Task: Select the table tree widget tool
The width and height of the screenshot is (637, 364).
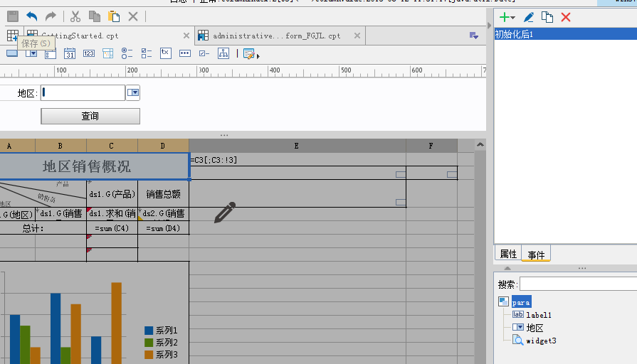Action: (107, 53)
